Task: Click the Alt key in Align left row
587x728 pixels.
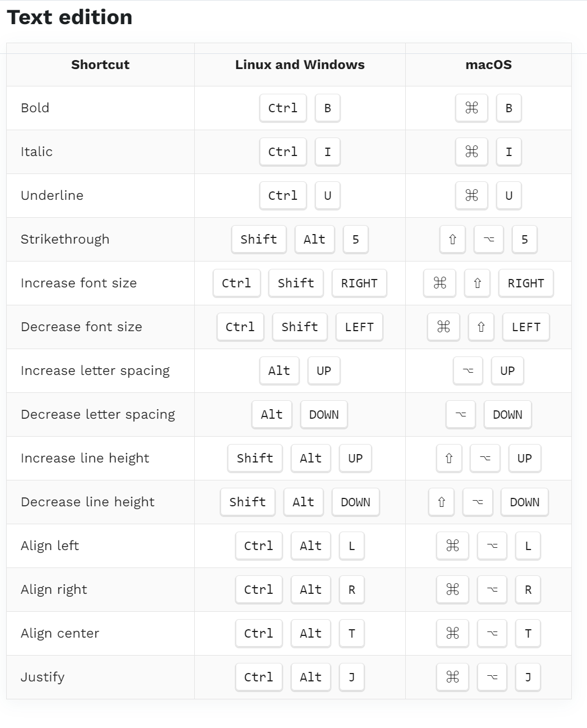Action: (311, 546)
